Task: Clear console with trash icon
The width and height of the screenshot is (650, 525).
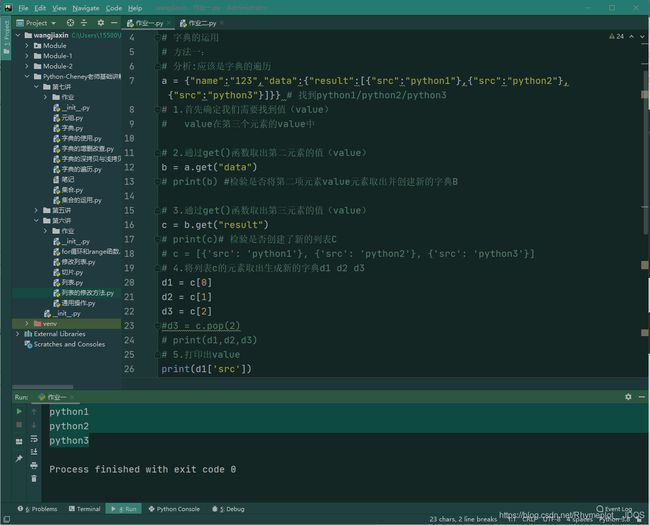Action: pos(34,479)
